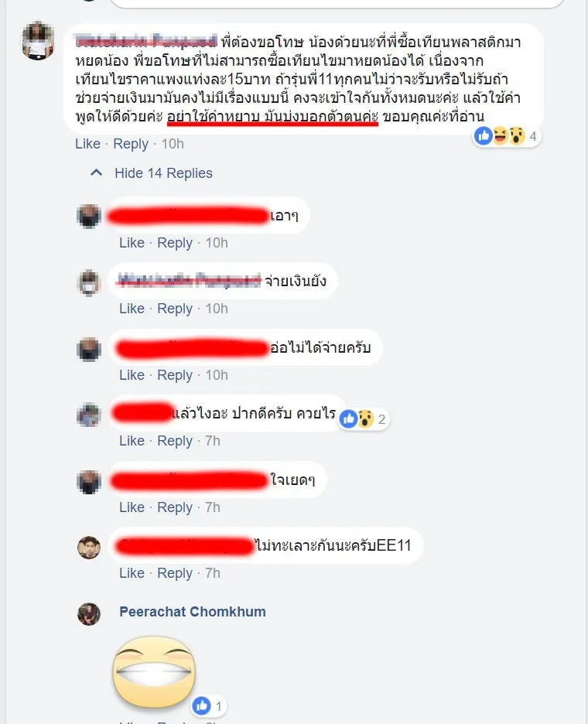Viewport: 588px width, 724px height.
Task: Reply to the 'ใจเยดๆ' comment
Action: pos(175,507)
